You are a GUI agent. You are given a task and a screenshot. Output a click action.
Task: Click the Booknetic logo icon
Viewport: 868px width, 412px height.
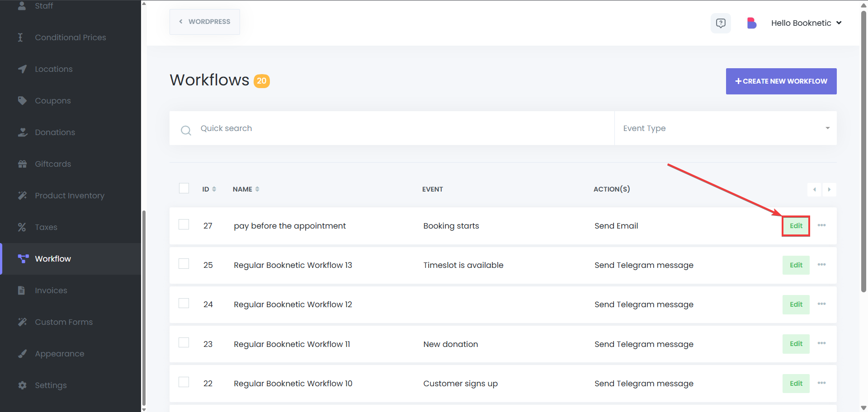point(751,23)
